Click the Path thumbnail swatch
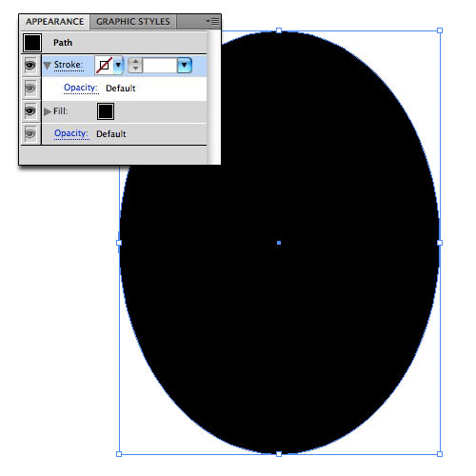This screenshot has width=476, height=476. [32, 43]
